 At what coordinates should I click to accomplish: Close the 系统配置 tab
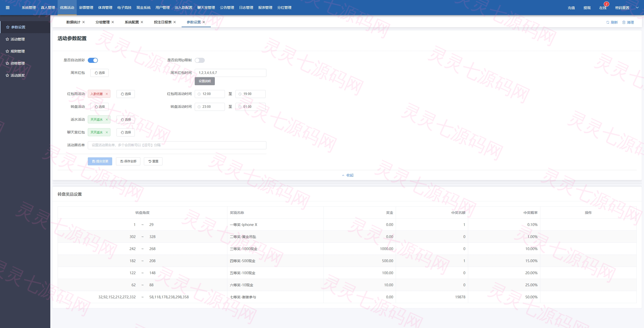[142, 22]
